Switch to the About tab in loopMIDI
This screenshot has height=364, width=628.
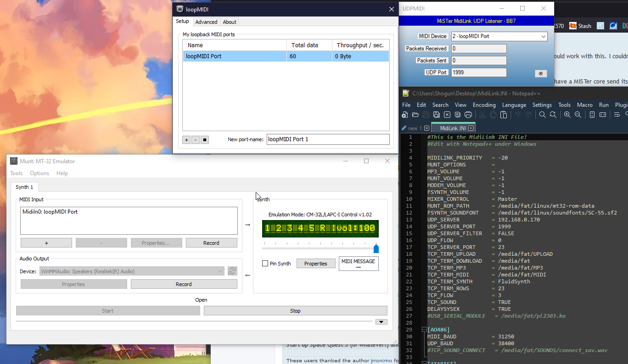pos(230,22)
